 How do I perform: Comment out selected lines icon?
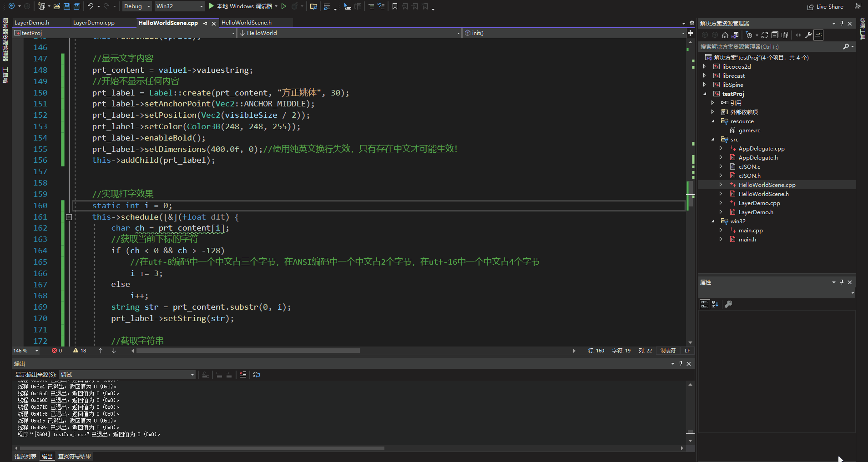tap(371, 6)
